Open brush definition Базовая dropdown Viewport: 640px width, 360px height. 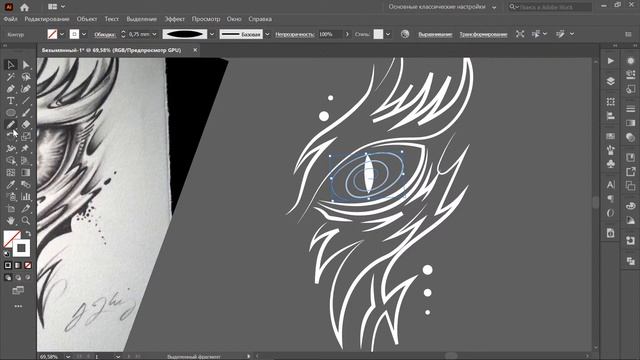coord(267,34)
